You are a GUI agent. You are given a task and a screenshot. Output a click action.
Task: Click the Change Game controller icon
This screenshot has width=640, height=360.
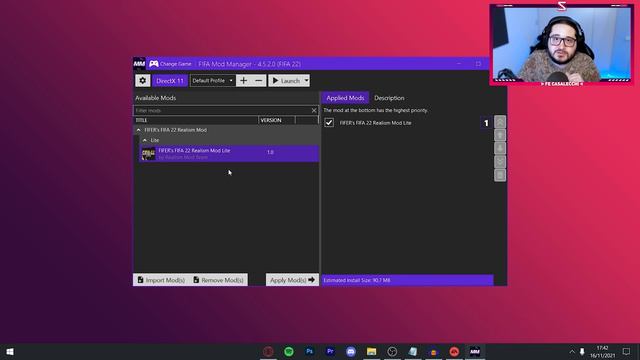click(x=153, y=64)
